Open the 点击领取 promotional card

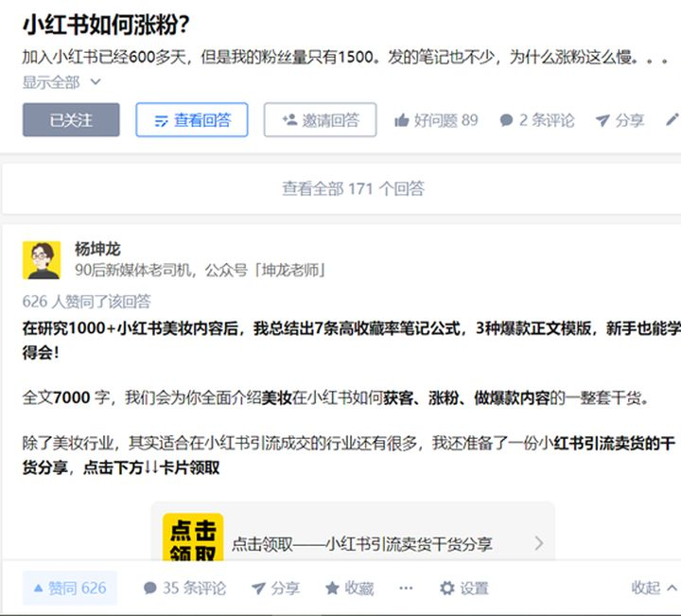click(x=353, y=532)
